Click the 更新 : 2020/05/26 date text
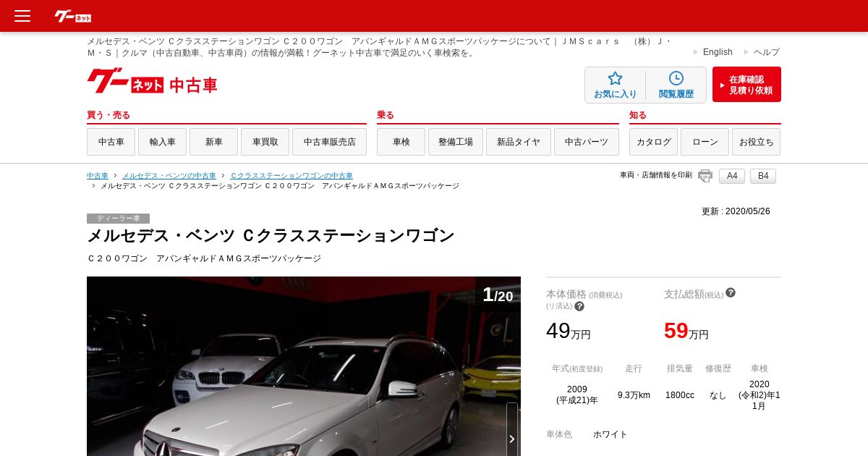This screenshot has height=456, width=868. [x=736, y=211]
